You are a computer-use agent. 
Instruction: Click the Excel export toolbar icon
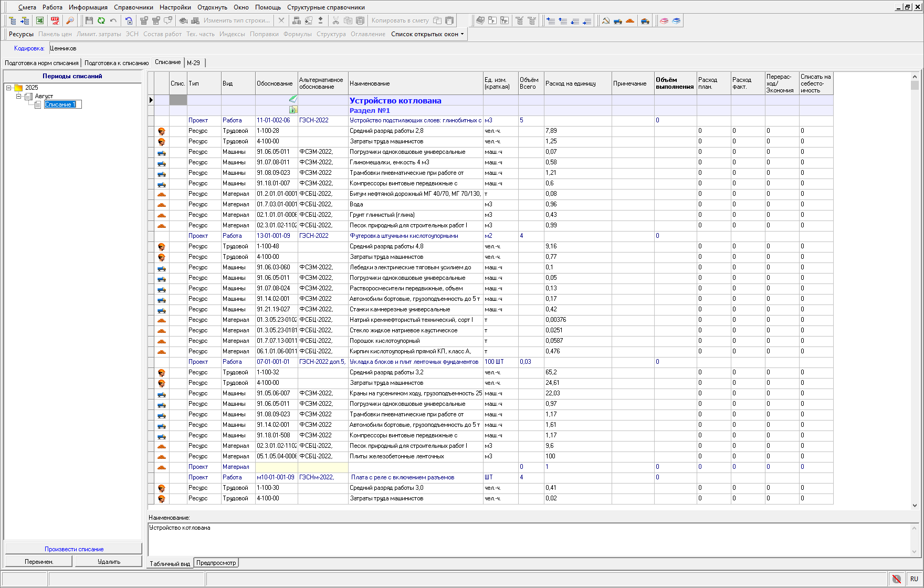coord(40,20)
